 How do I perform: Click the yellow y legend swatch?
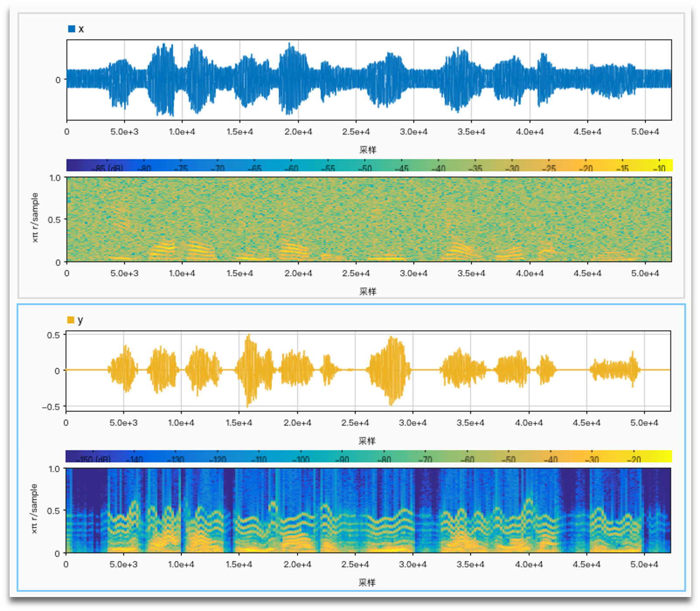(71, 320)
